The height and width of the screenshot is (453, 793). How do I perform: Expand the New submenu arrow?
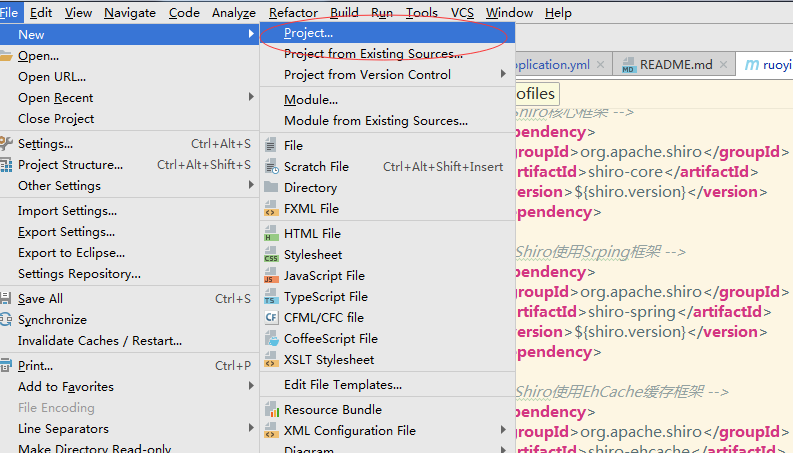click(251, 34)
